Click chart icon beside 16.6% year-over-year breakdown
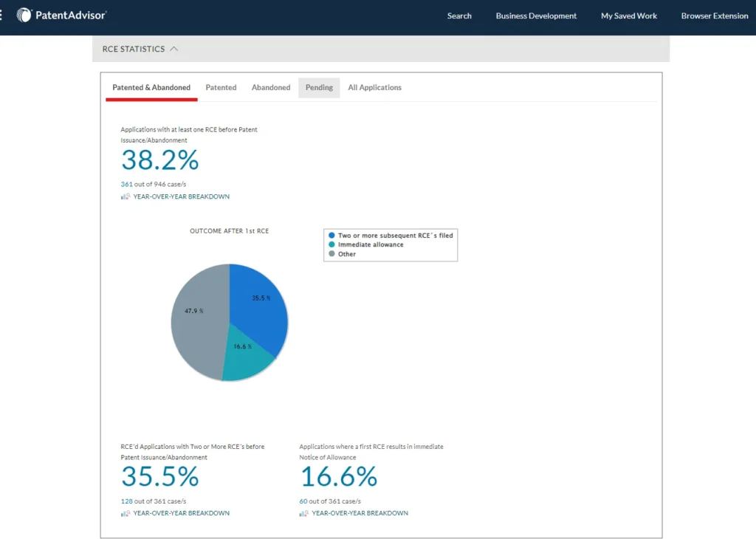Image resolution: width=756 pixels, height=539 pixels. click(x=304, y=513)
